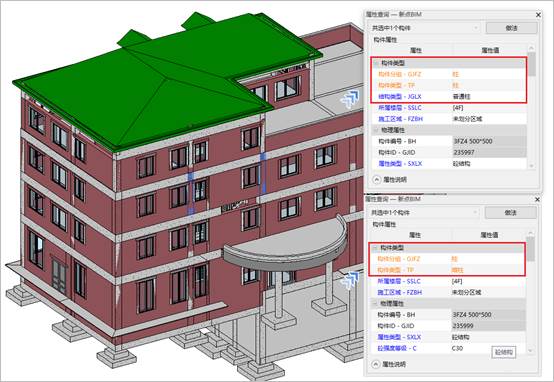Image resolution: width=554 pixels, height=382 pixels.
Task: Click scroll-up arrow of upper panel's property list
Action: click(x=531, y=48)
